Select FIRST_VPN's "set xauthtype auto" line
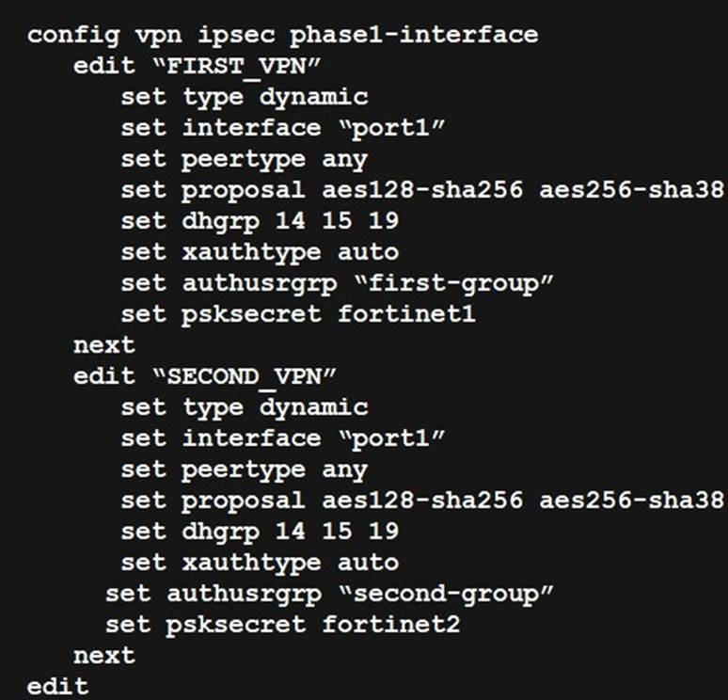The height and width of the screenshot is (700, 728). coord(259,252)
